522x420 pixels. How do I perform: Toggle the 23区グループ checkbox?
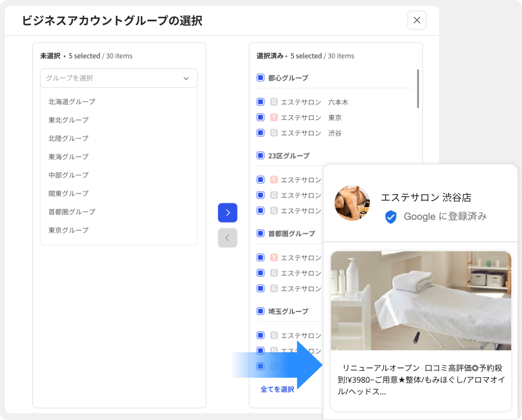(260, 155)
